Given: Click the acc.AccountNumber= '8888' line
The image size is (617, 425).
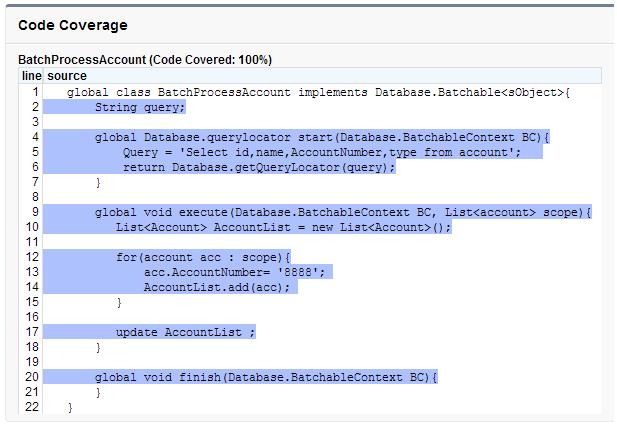Looking at the screenshot, I should [x=235, y=272].
